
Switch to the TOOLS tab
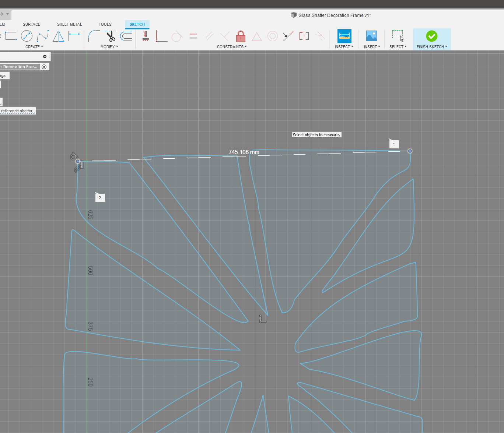pyautogui.click(x=105, y=24)
